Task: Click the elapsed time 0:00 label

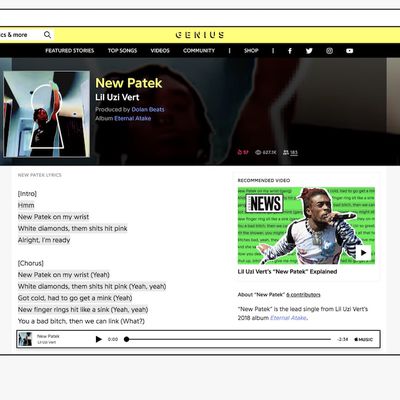Action: (113, 339)
